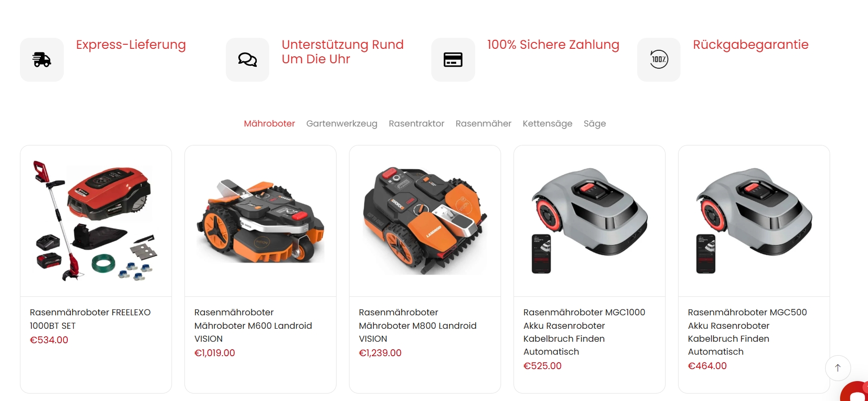This screenshot has height=401, width=868.
Task: Click the credit card payment icon
Action: point(453,60)
